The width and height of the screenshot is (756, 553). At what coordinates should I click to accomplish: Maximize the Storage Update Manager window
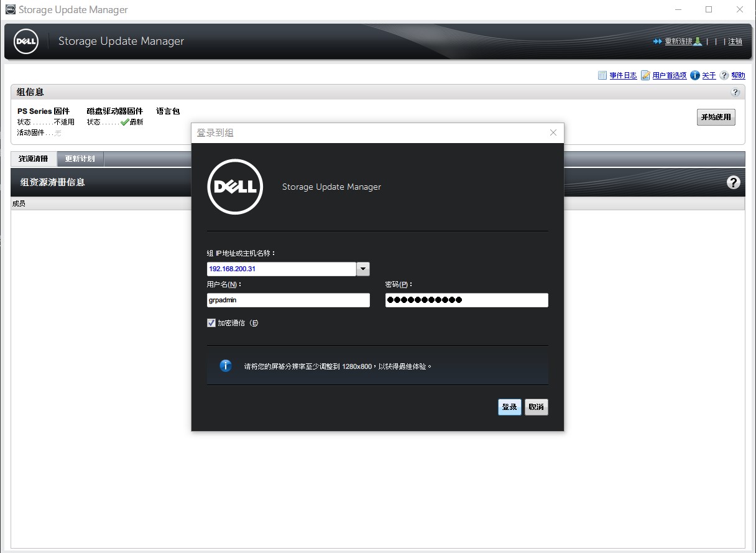[x=709, y=9]
